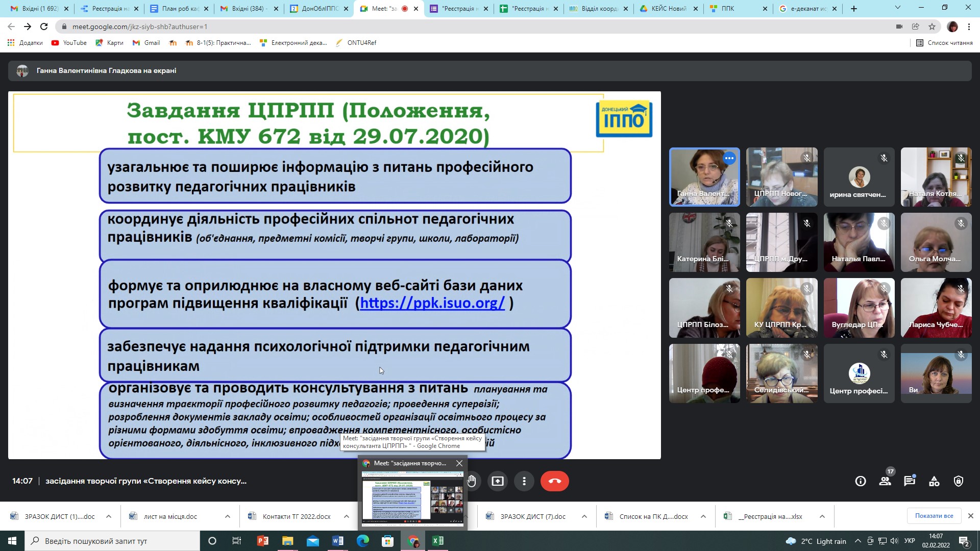Open the Activities panel icon

click(x=934, y=481)
